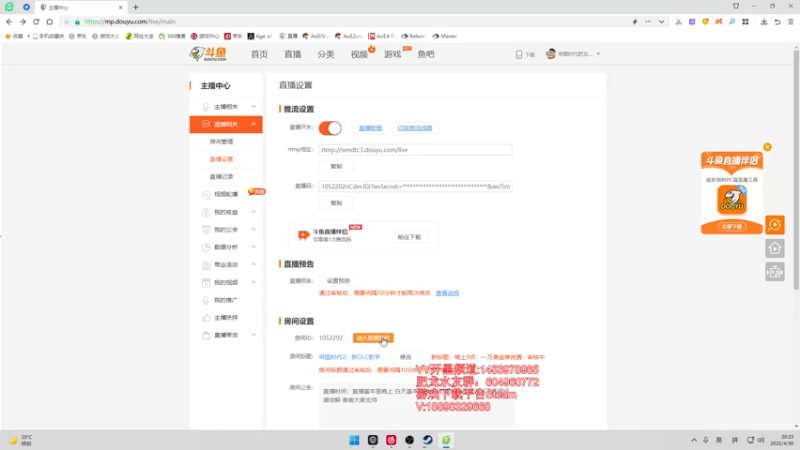Screen dimensions: 800x450
Task: Expand the 我的收益 sidebar section
Action: [253, 212]
